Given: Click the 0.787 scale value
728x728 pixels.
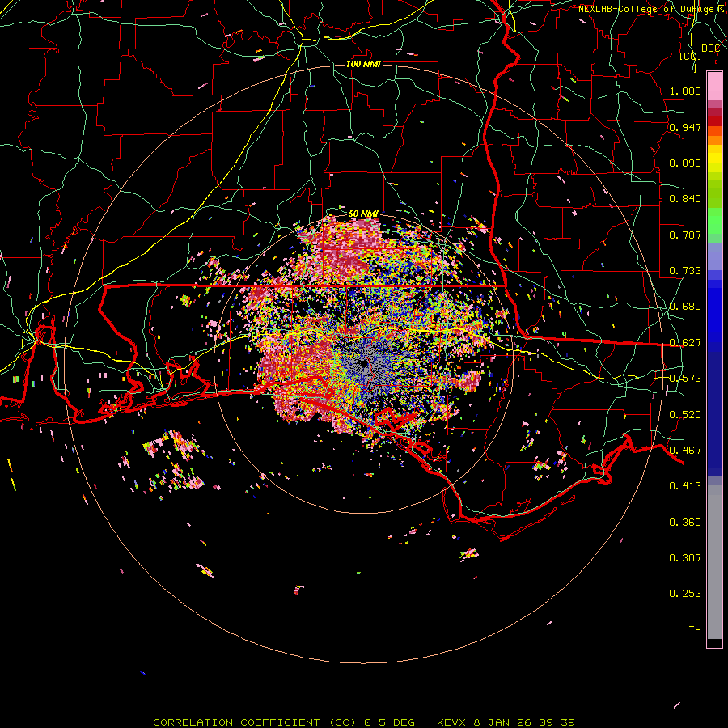Looking at the screenshot, I should point(685,235).
